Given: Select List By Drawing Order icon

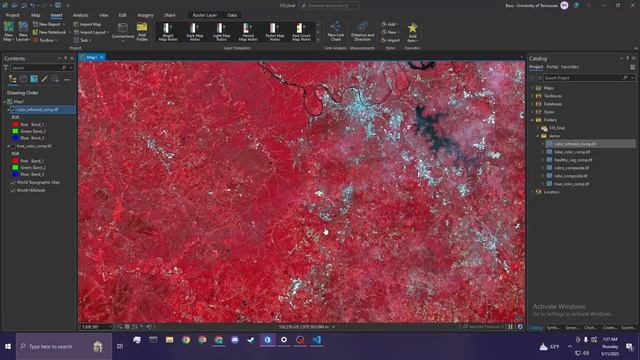Looking at the screenshot, I should (13, 79).
